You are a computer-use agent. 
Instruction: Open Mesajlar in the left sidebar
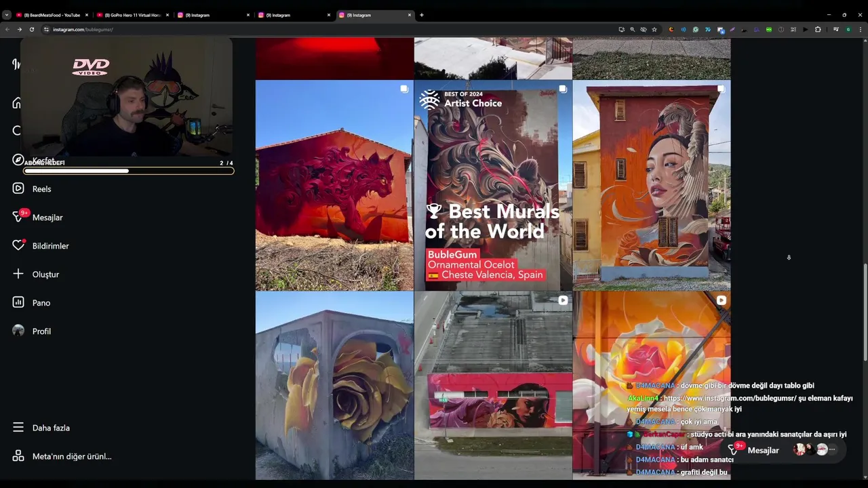(38, 218)
